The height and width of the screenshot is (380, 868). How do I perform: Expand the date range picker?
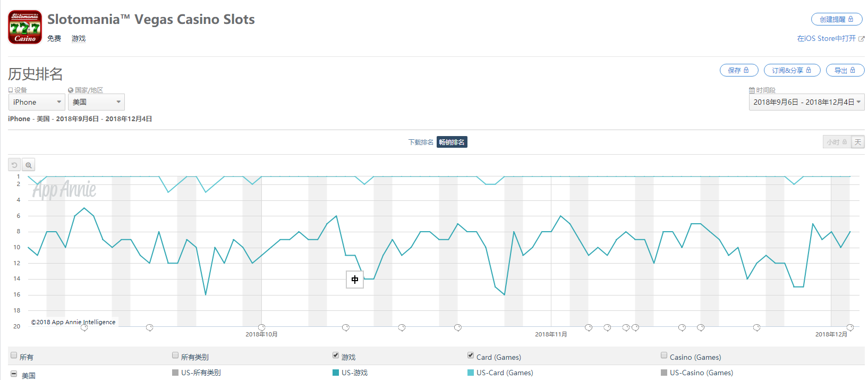point(806,102)
